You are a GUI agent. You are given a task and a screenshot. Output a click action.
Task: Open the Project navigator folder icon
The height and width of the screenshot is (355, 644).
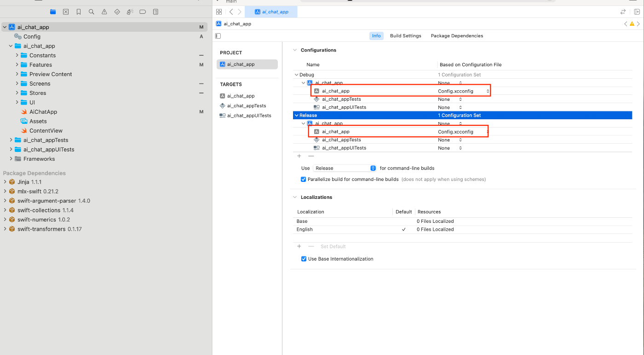click(53, 12)
